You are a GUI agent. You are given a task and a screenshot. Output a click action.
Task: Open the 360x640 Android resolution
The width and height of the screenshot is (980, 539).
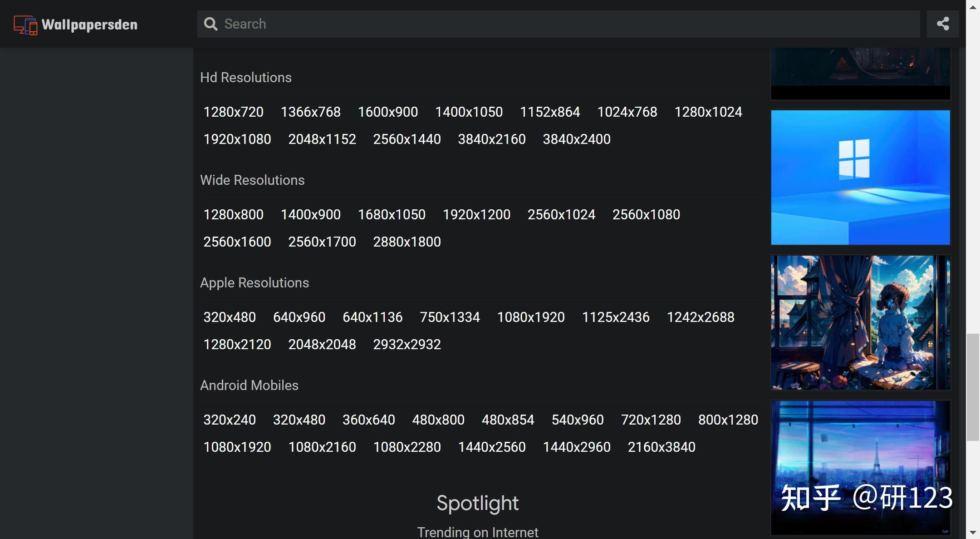click(368, 420)
